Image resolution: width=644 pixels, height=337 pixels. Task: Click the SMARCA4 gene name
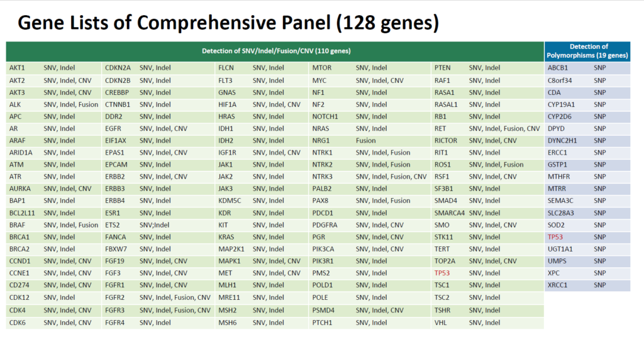[x=449, y=213]
